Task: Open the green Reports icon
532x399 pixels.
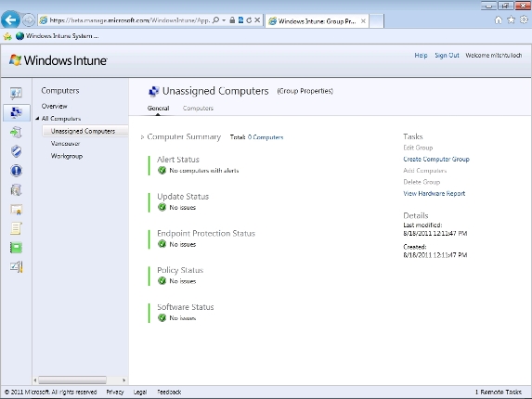Action: coord(16,248)
